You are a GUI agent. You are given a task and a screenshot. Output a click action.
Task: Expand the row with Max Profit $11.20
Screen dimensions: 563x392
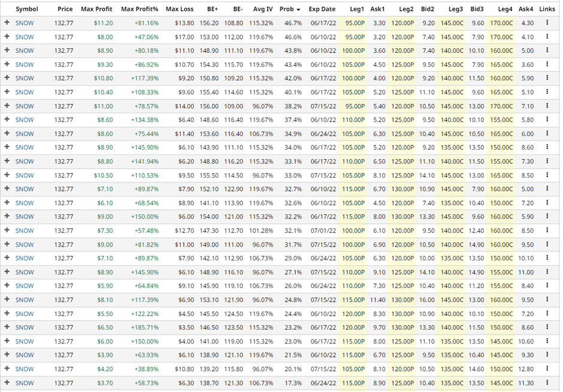(7, 23)
